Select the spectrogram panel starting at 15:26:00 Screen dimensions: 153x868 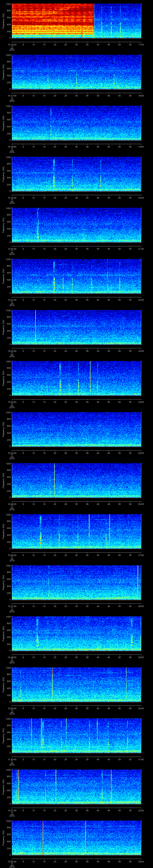coord(77,531)
